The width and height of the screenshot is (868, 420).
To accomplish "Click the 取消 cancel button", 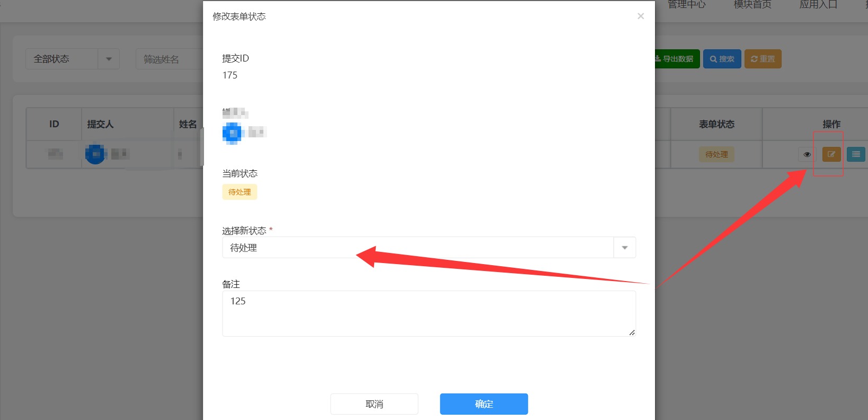I will click(374, 404).
